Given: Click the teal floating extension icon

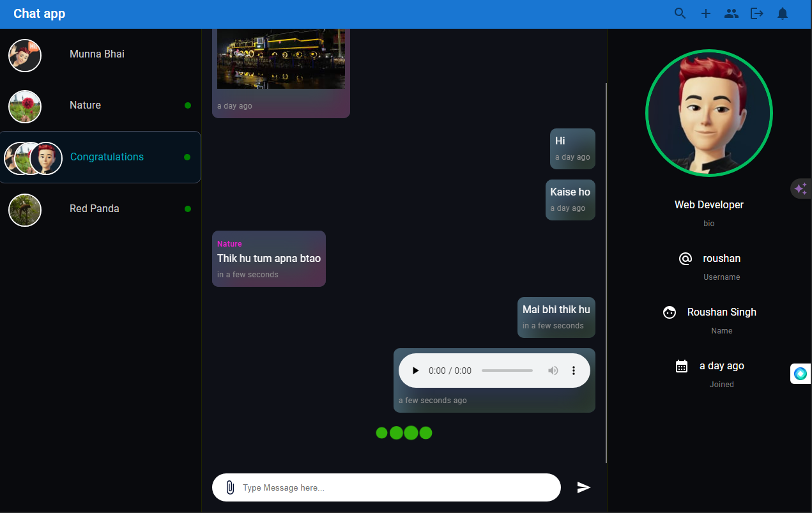Looking at the screenshot, I should pos(801,373).
